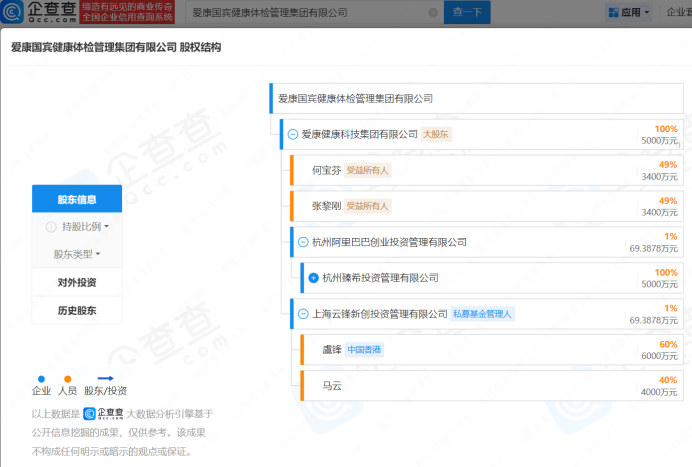Image resolution: width=692 pixels, height=467 pixels.
Task: Click the 应用 grid icon
Action: click(x=613, y=12)
